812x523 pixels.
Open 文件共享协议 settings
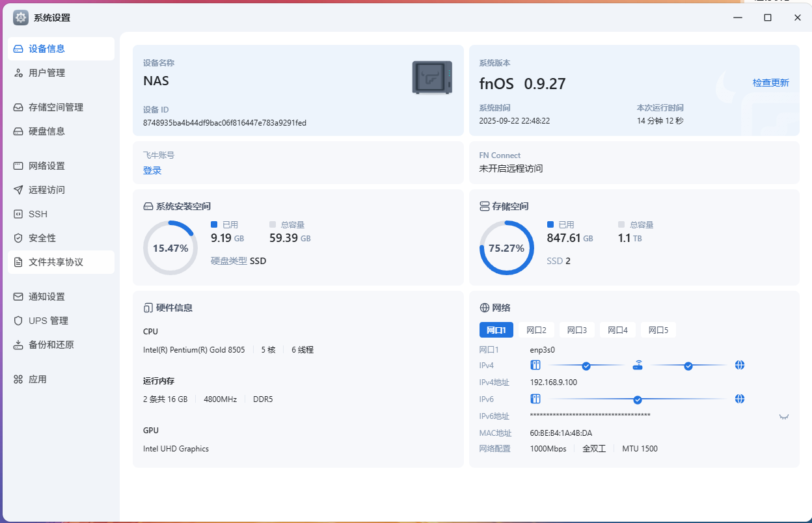point(55,262)
